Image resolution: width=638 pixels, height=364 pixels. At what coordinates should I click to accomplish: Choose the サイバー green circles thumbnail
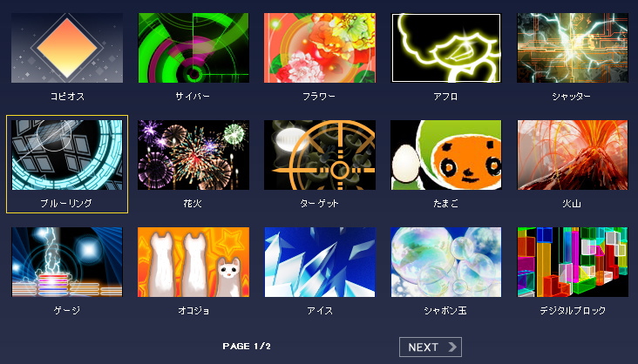pyautogui.click(x=193, y=48)
